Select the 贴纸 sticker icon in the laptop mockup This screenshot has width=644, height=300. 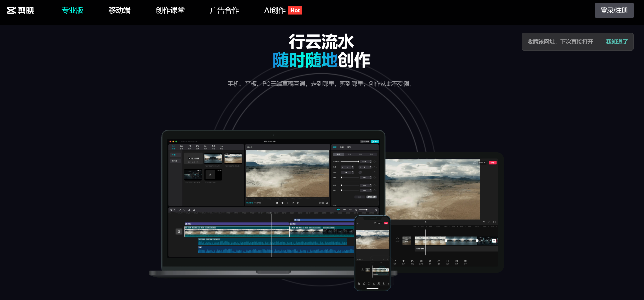tap(197, 147)
